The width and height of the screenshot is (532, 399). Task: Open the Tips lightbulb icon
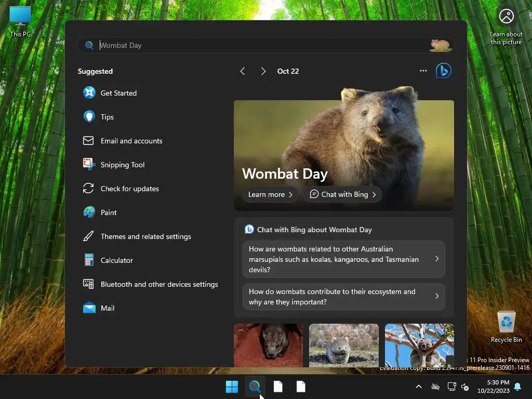pos(89,116)
